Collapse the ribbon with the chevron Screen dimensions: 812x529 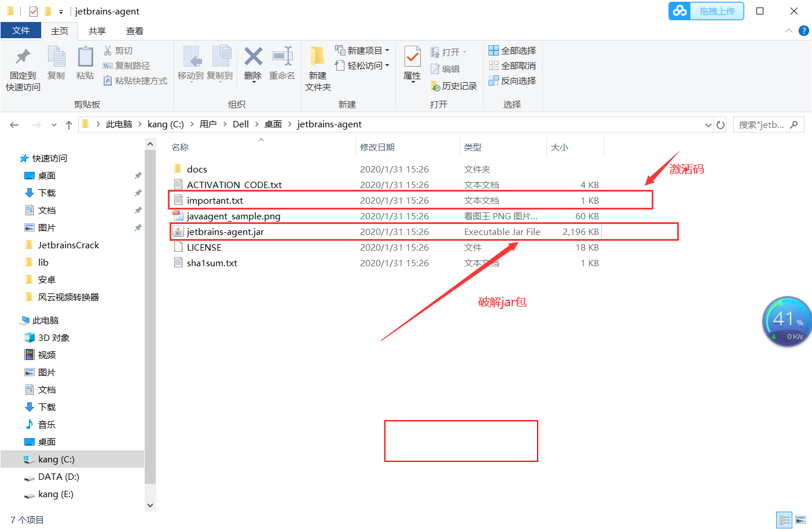click(x=789, y=31)
